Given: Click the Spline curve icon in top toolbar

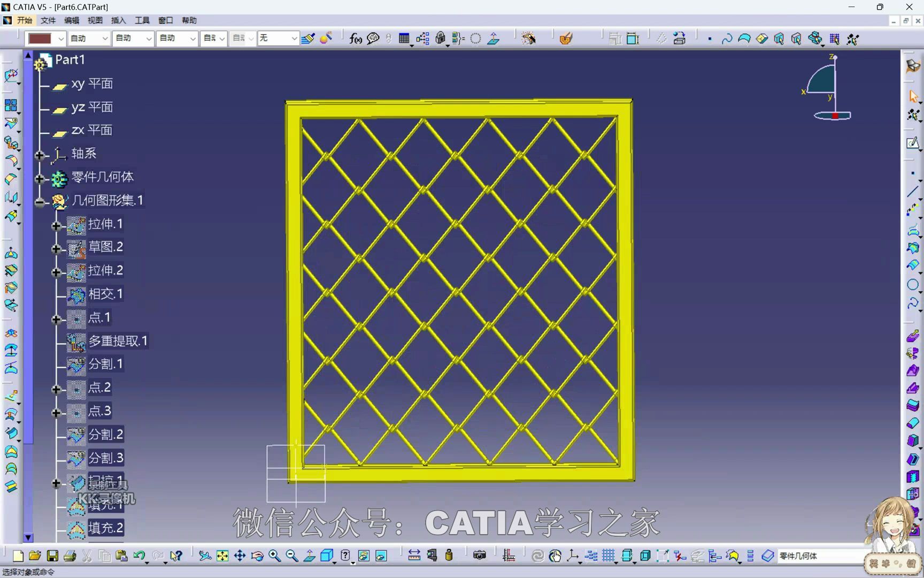Looking at the screenshot, I should coord(727,39).
